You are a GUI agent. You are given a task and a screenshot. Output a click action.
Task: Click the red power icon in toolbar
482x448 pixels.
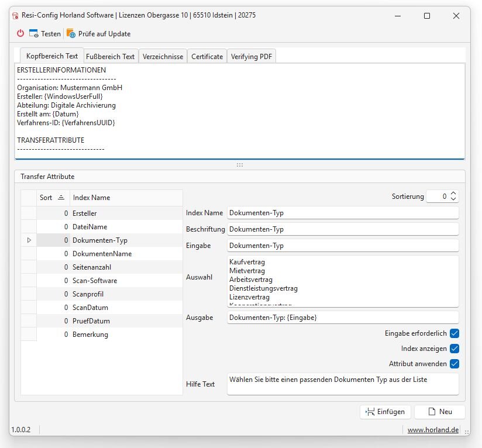[x=20, y=34]
